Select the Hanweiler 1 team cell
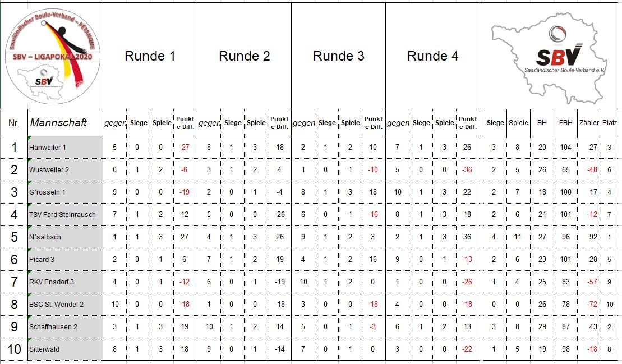 64,148
